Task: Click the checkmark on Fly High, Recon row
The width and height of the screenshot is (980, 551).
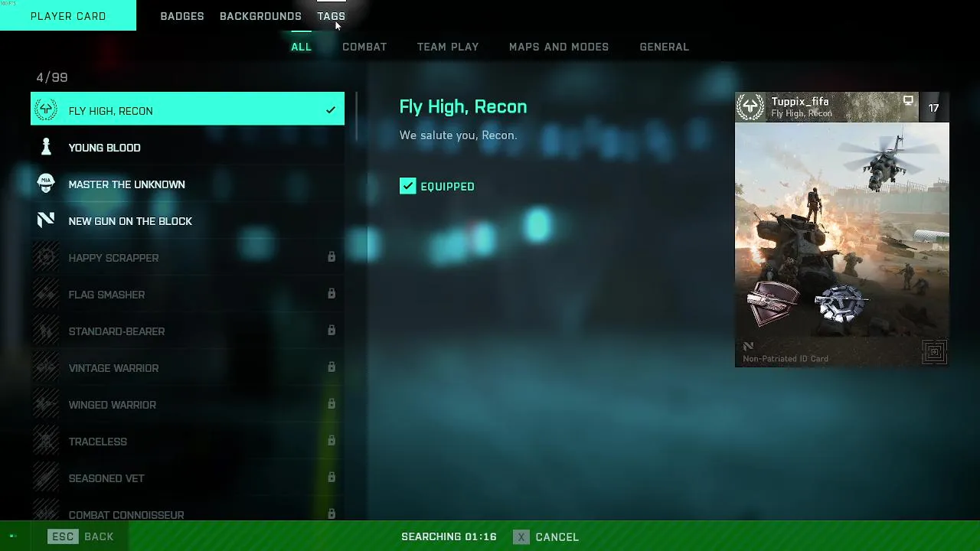Action: coord(331,111)
